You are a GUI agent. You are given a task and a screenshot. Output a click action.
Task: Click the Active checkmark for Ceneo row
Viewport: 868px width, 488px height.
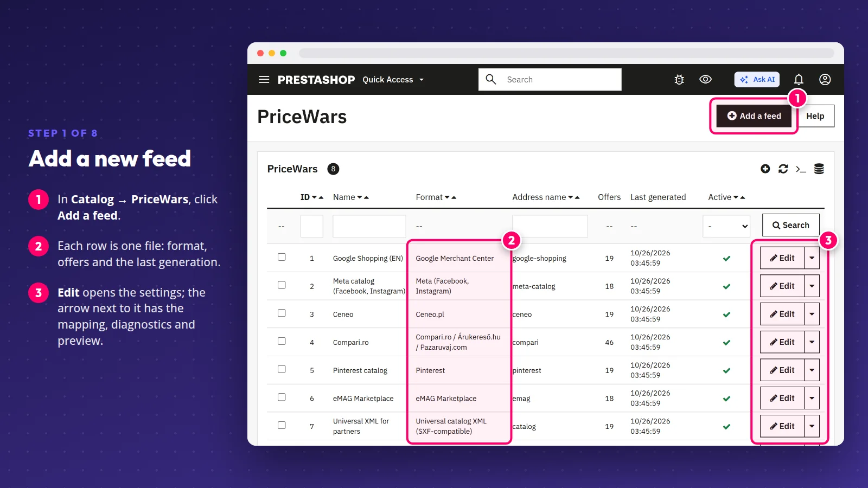tap(726, 314)
